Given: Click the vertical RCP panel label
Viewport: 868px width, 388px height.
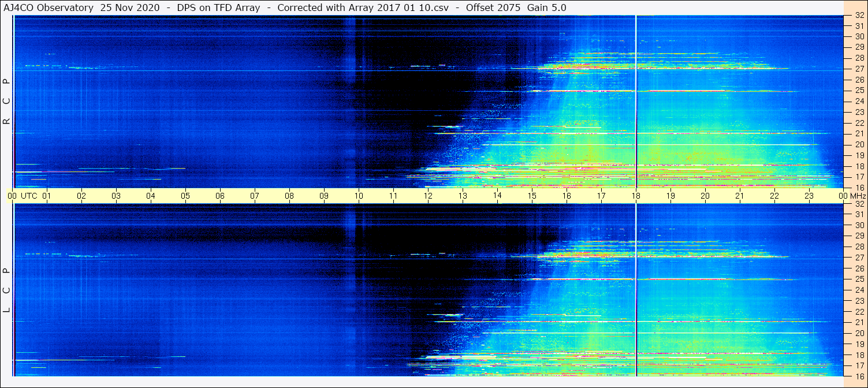Looking at the screenshot, I should 7,101.
